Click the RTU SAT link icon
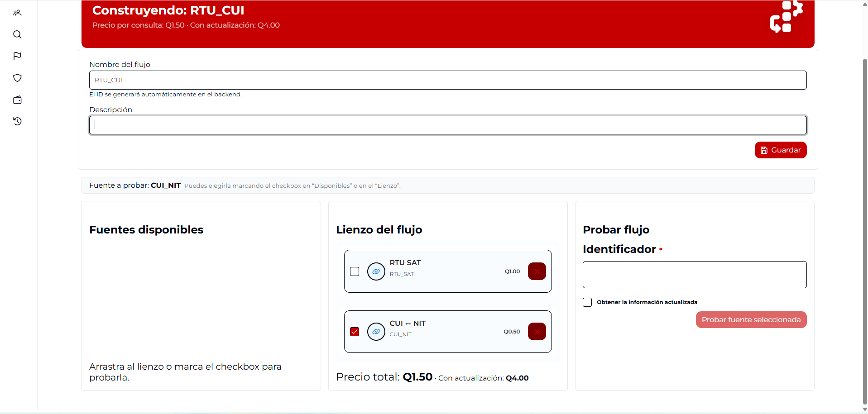The width and height of the screenshot is (868, 414). pyautogui.click(x=376, y=271)
